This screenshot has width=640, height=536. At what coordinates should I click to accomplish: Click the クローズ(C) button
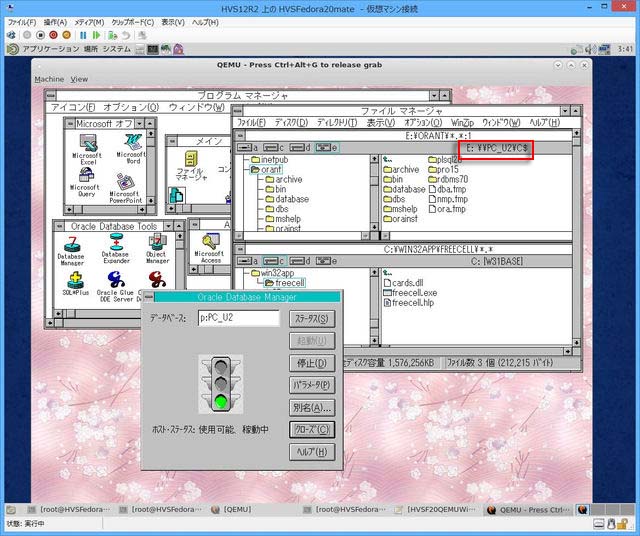(312, 429)
